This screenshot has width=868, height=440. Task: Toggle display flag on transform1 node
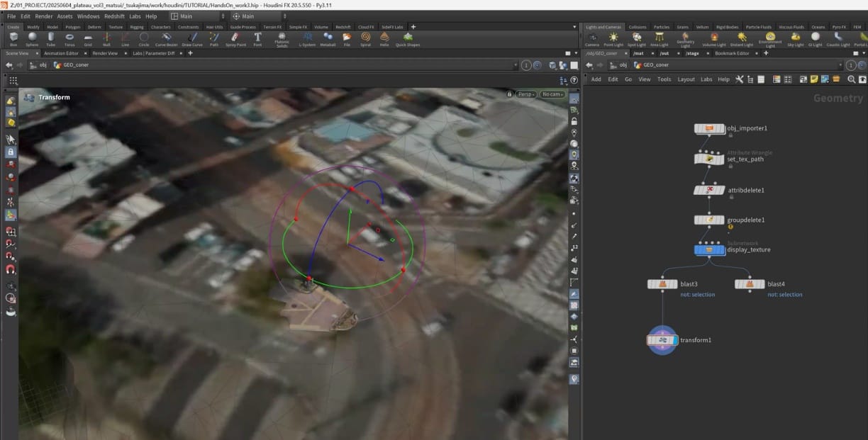674,340
